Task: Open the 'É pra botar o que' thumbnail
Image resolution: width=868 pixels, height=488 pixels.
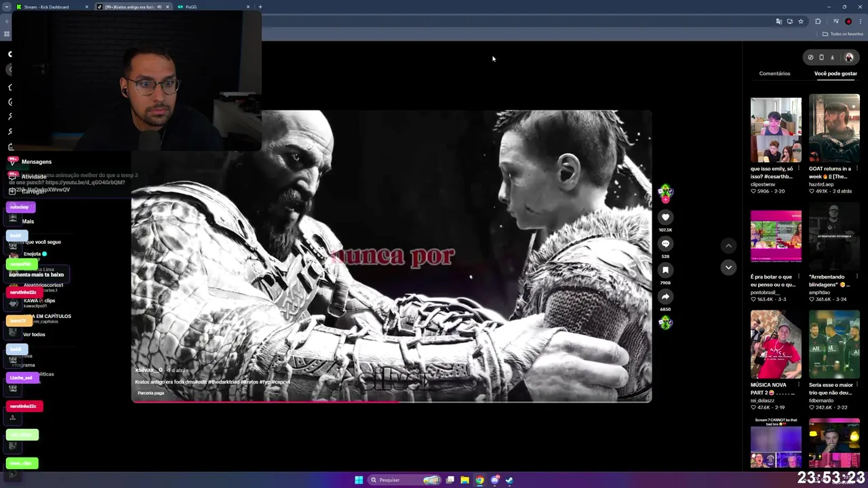Action: pos(776,236)
